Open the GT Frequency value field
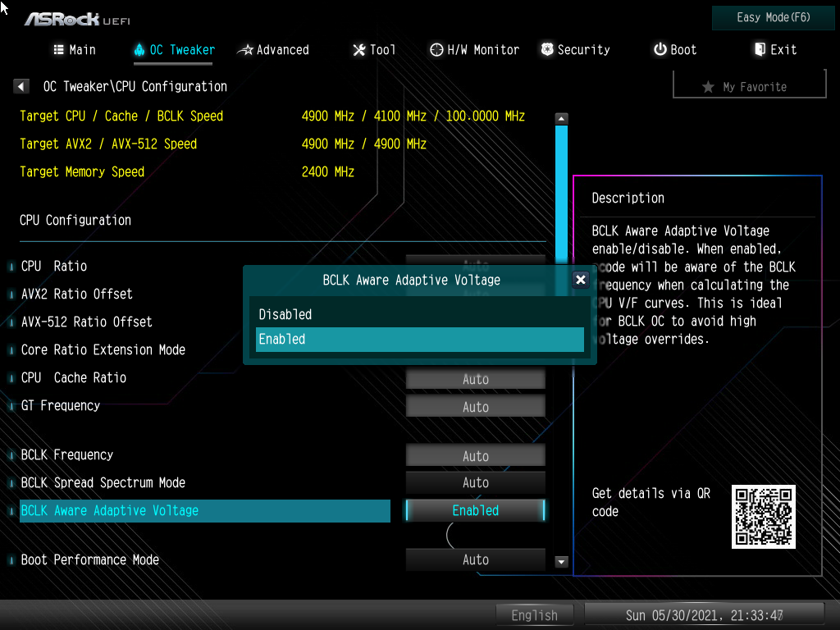840x630 pixels. coord(475,407)
